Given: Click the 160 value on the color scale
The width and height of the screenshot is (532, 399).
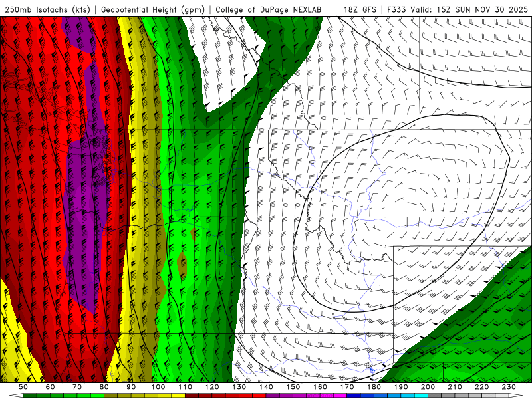Looking at the screenshot, I should click(321, 387).
